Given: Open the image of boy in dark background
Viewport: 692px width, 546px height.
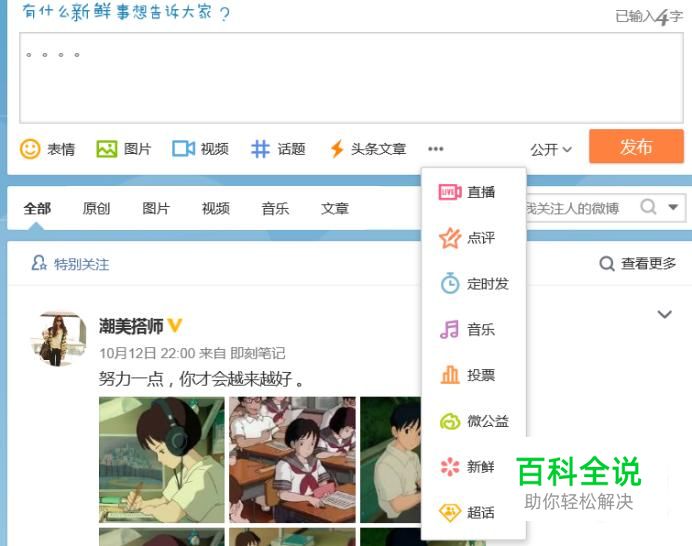Looking at the screenshot, I should point(391,460).
